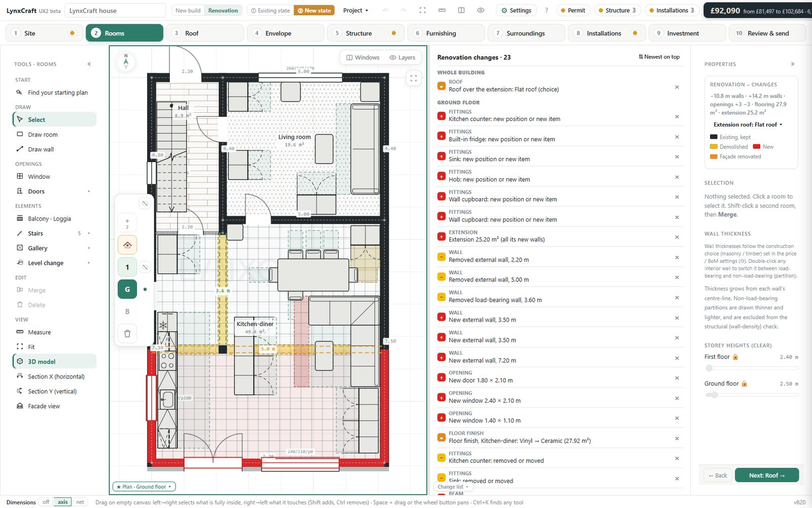Expand the Level change submenu
Viewport: 812px width, 508px height.
[x=89, y=263]
